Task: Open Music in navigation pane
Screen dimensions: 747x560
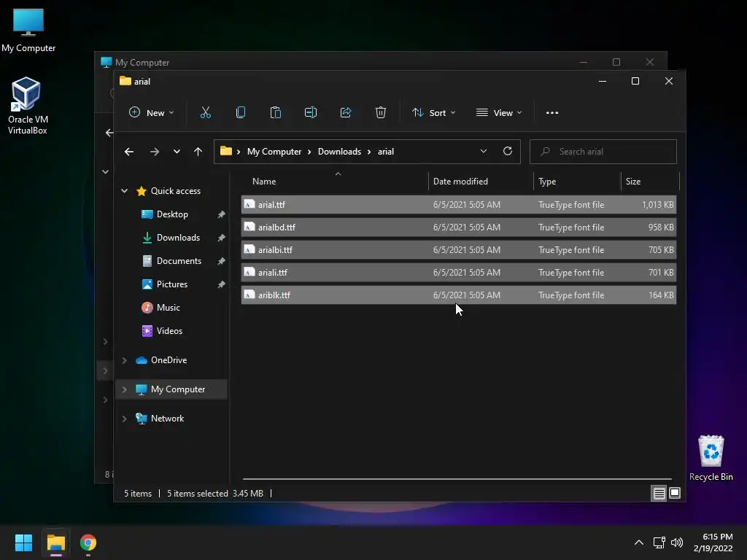Action: pos(168,308)
